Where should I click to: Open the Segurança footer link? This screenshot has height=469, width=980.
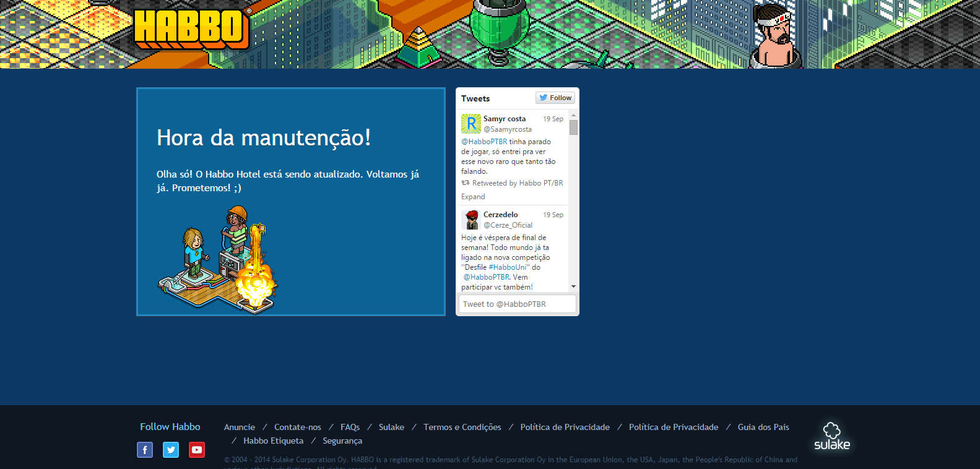pos(342,441)
